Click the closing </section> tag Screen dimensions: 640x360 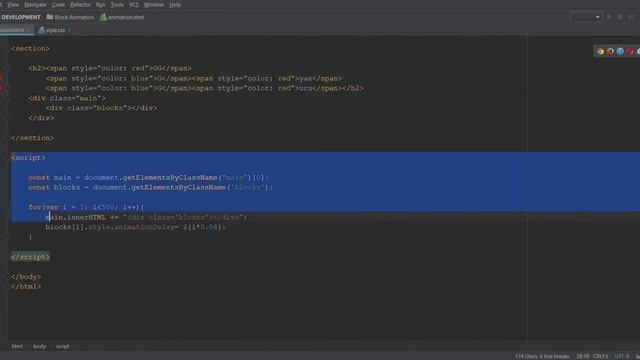click(x=33, y=138)
